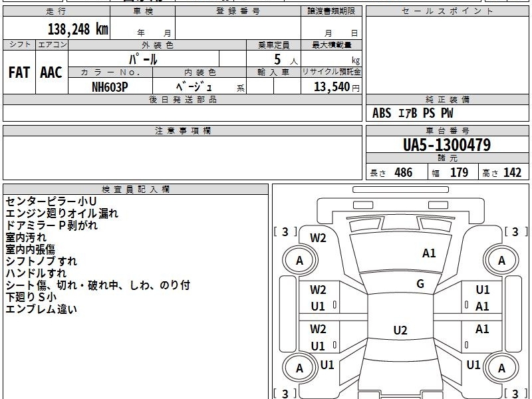Click the 乗車定員 header

coord(273,45)
